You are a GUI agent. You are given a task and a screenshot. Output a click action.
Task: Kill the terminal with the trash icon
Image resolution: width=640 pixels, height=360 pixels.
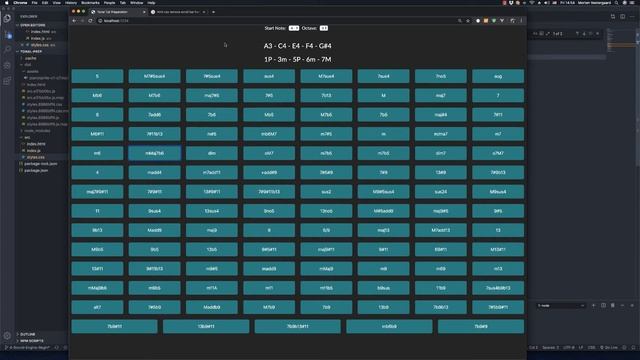point(613,305)
